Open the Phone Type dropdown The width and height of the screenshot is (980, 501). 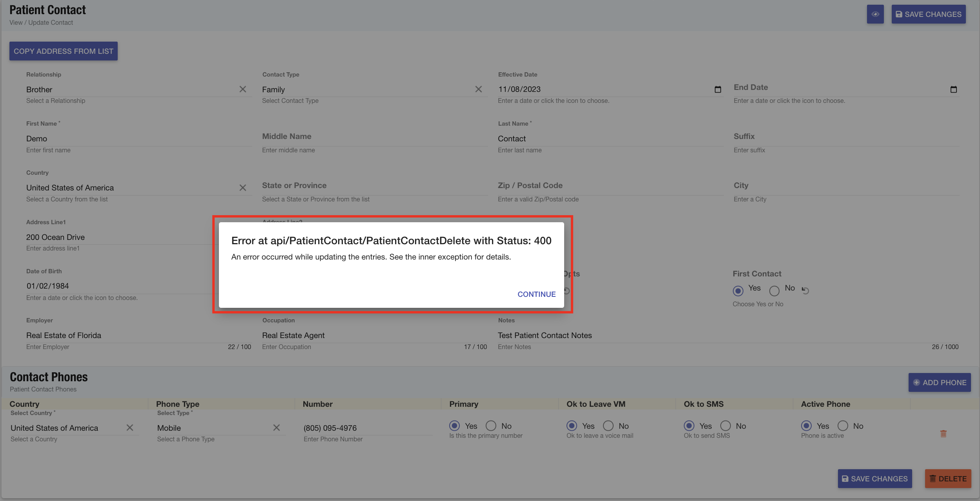click(x=212, y=428)
